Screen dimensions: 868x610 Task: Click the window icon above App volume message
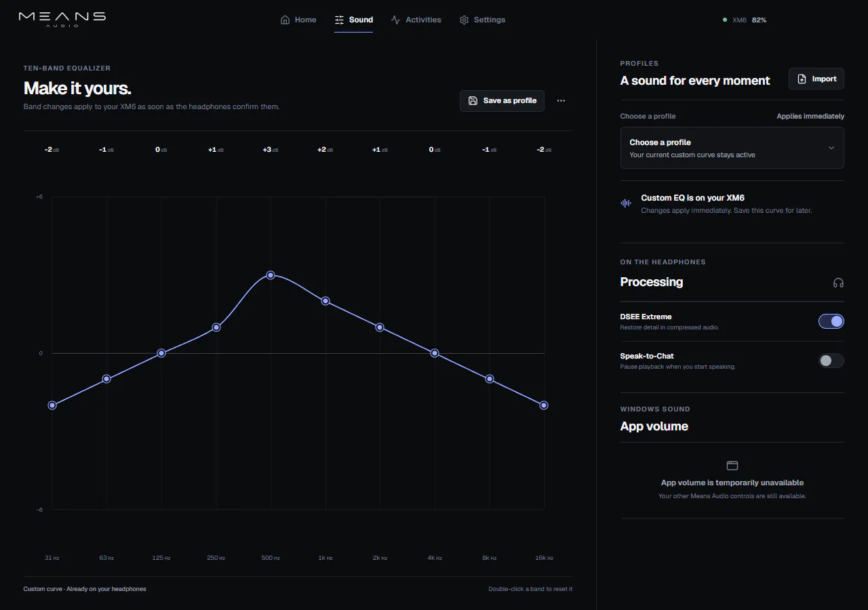[x=732, y=466]
